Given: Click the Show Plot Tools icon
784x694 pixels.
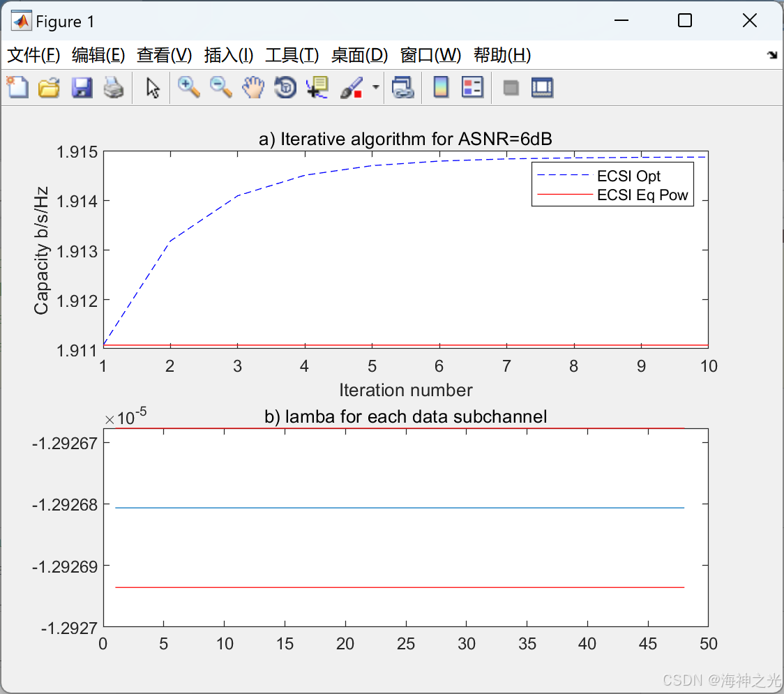Looking at the screenshot, I should point(542,87).
